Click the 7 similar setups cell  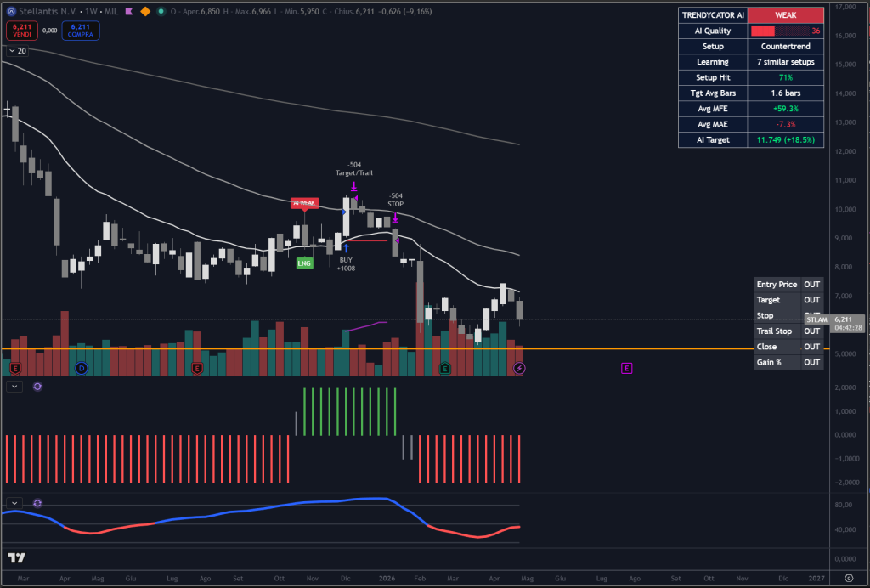[x=786, y=62]
